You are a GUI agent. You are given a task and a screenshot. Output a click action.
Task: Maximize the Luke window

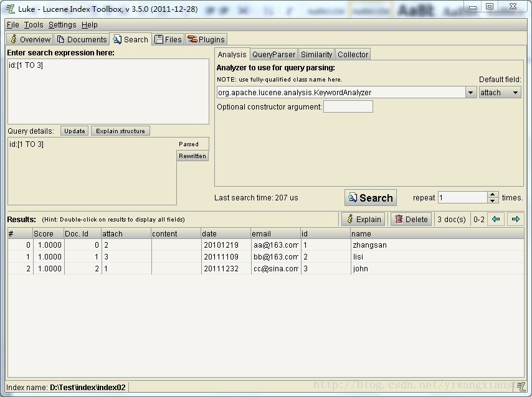[490, 6]
